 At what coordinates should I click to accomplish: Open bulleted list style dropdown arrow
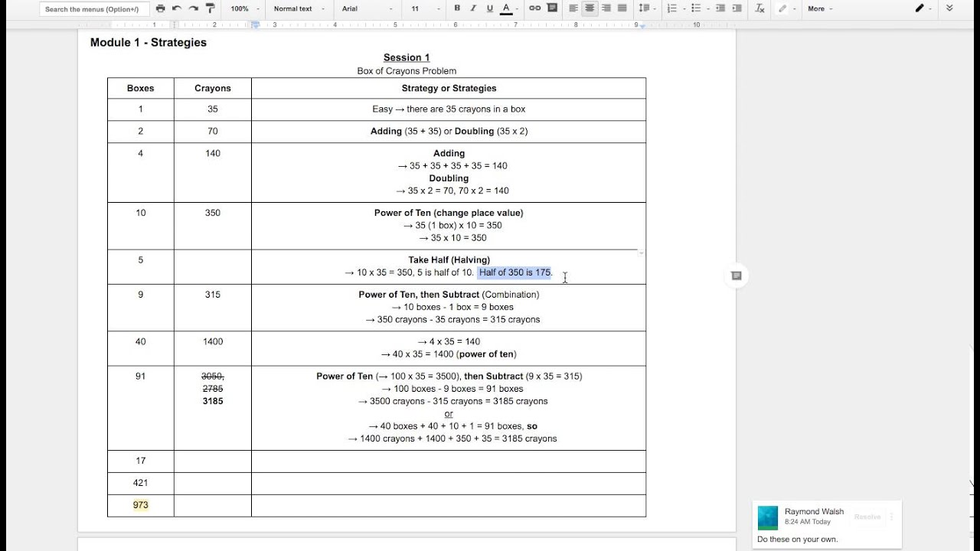click(708, 8)
